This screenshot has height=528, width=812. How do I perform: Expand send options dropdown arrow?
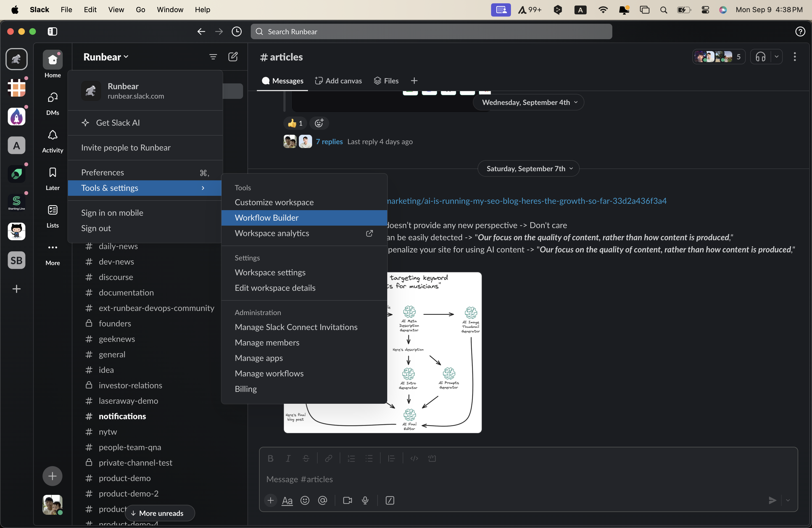click(788, 500)
